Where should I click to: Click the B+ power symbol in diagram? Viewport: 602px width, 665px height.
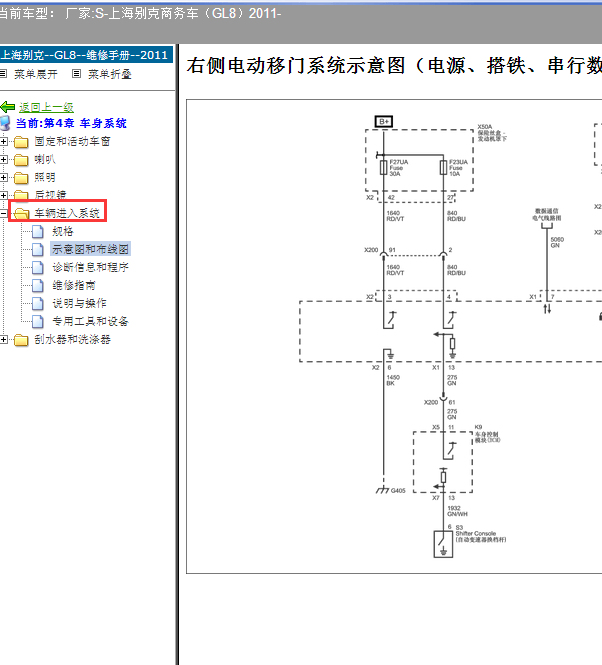[384, 122]
